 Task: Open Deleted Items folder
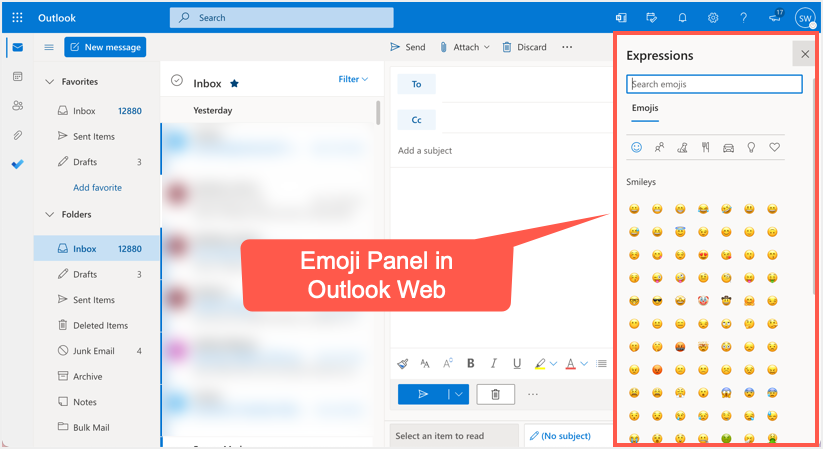100,326
